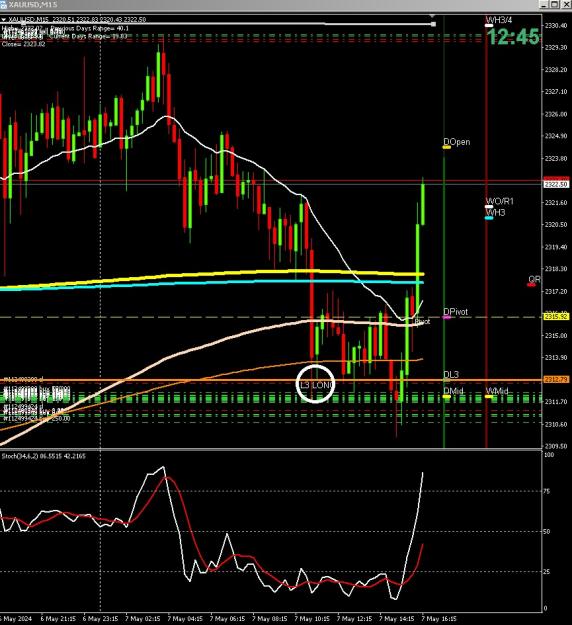
Task: Click the grey chart shift triangle marker
Action: click(x=432, y=16)
